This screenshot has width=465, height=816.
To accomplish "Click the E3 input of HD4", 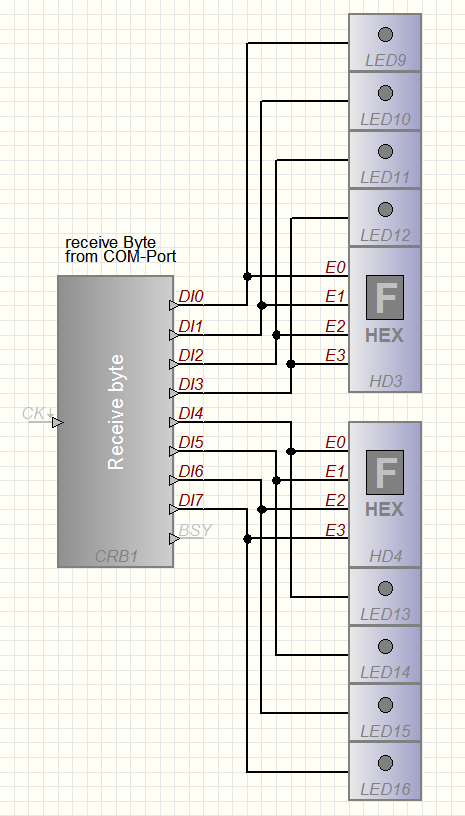I will [335, 531].
